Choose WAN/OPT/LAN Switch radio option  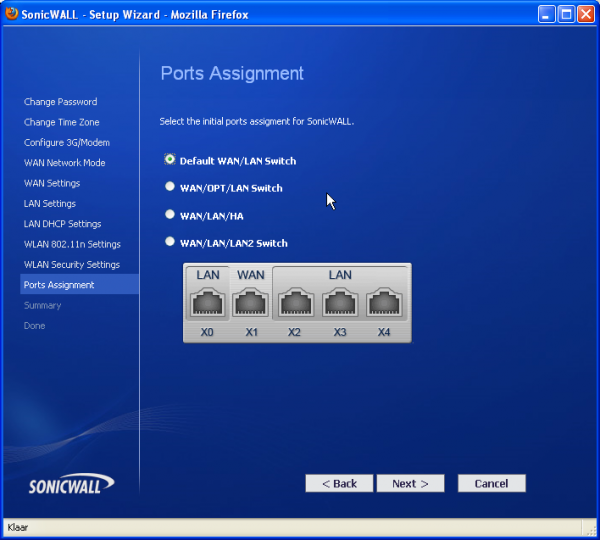click(170, 187)
